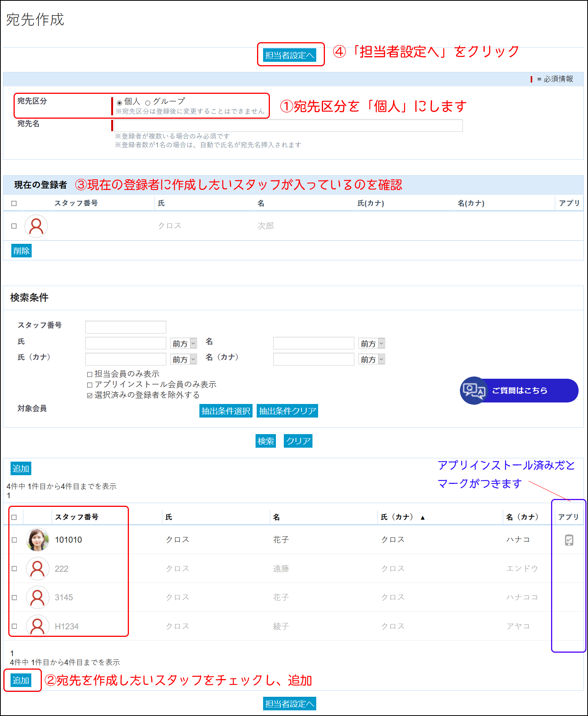Check the box for staff 222
This screenshot has width=588, height=716.
tap(14, 569)
